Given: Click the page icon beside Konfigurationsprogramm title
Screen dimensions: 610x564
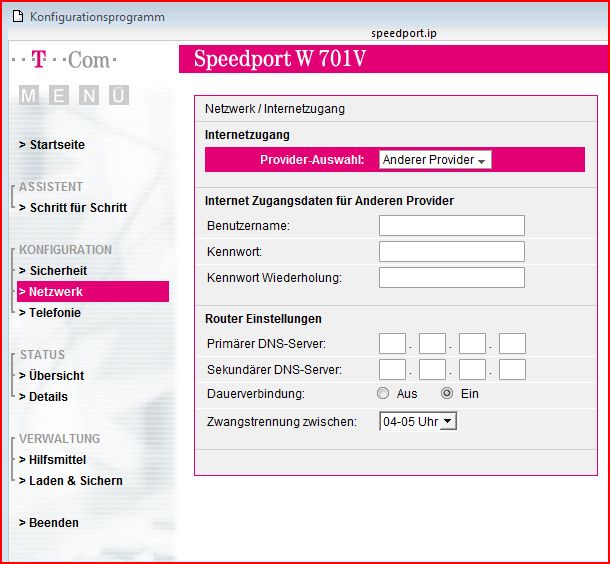Looking at the screenshot, I should click(18, 17).
